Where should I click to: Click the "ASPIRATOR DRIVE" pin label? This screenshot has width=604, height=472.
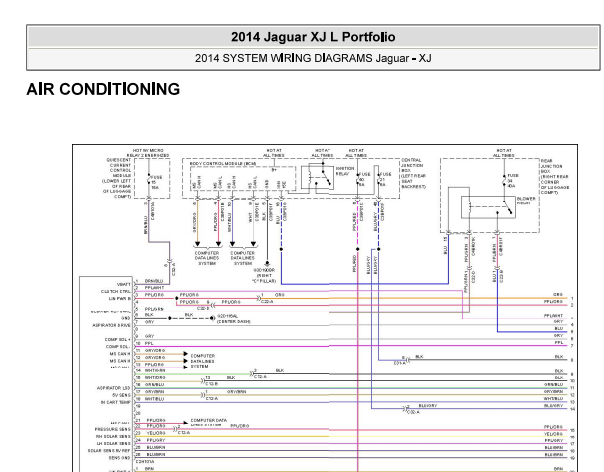(x=112, y=326)
